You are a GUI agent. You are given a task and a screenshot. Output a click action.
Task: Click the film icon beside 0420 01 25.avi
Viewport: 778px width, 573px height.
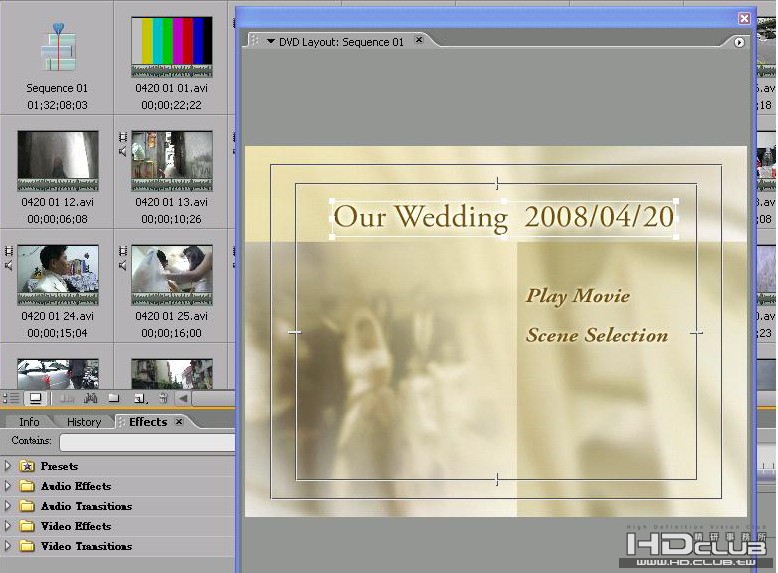point(123,251)
